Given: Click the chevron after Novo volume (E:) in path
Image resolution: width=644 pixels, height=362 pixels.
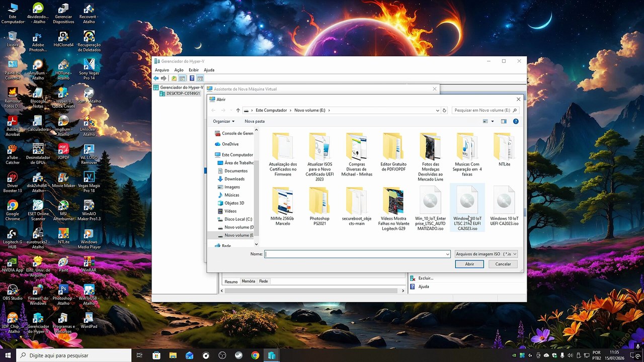Looking at the screenshot, I should (329, 110).
